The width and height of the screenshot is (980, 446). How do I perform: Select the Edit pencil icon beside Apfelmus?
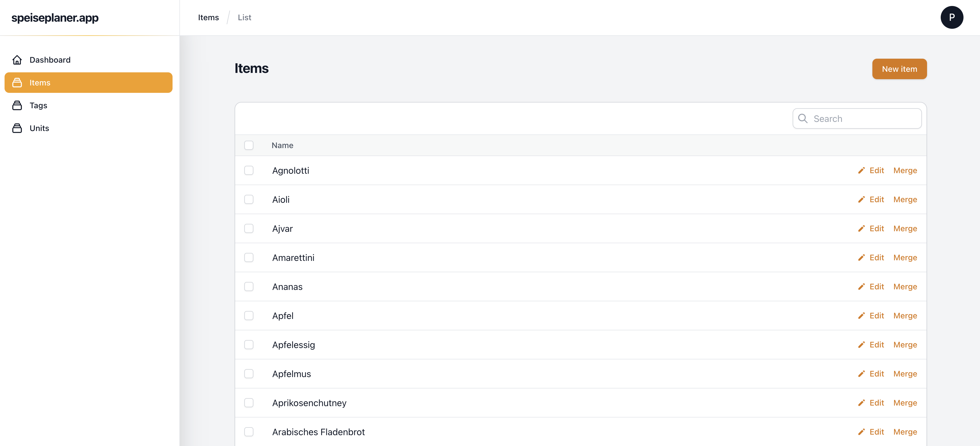[x=862, y=374]
